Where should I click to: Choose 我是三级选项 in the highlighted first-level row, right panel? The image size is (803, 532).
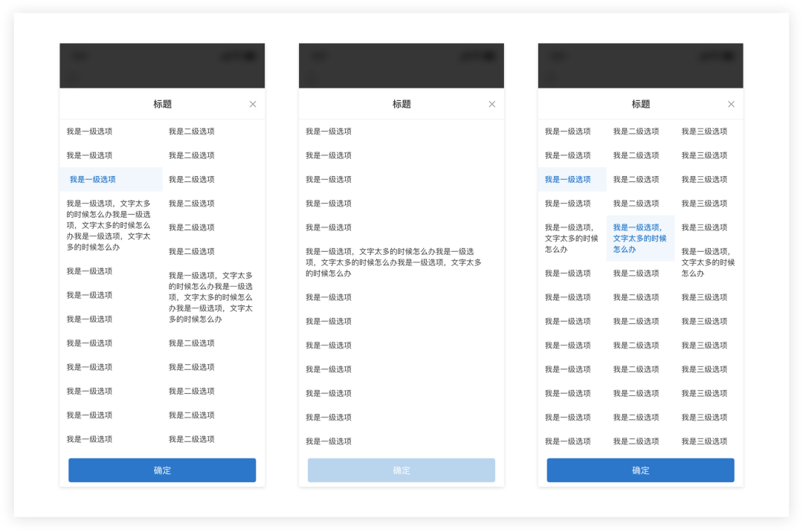705,180
